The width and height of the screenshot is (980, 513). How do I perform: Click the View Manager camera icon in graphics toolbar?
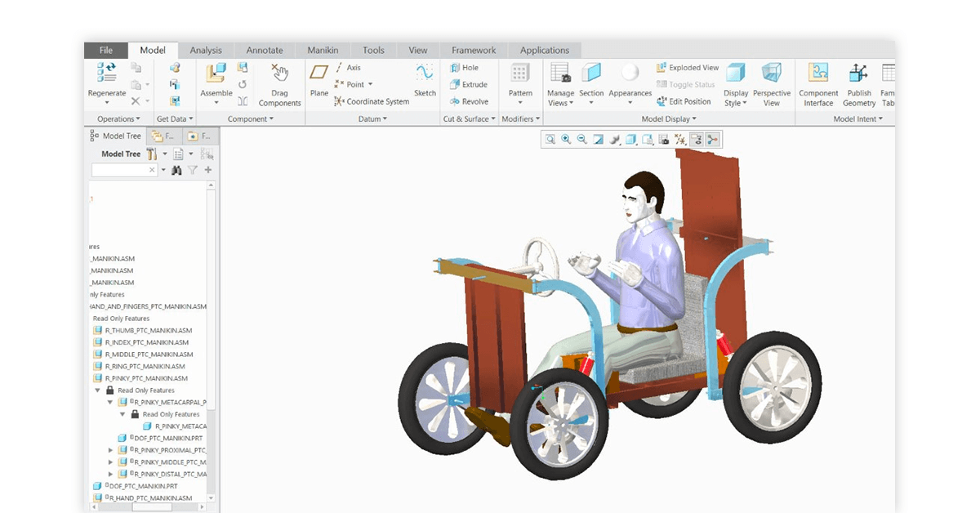(x=664, y=140)
